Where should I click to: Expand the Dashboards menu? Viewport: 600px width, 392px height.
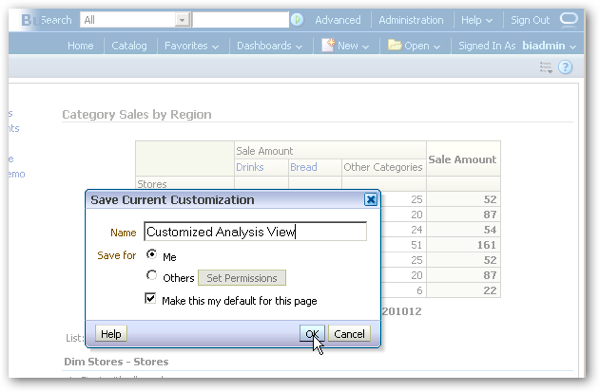click(x=269, y=46)
